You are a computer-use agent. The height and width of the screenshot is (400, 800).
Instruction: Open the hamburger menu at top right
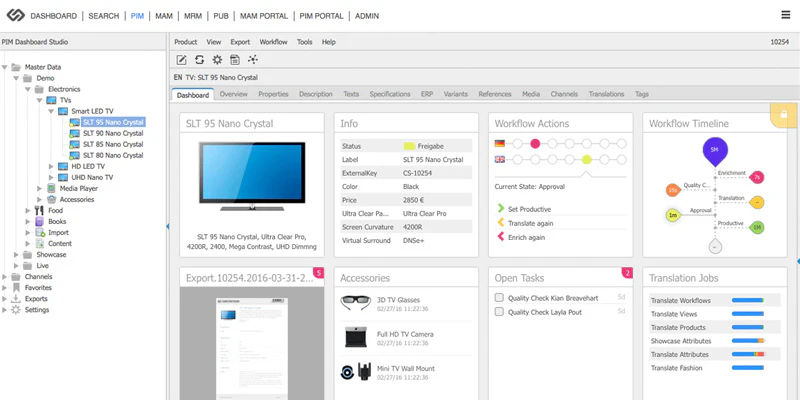(x=786, y=15)
